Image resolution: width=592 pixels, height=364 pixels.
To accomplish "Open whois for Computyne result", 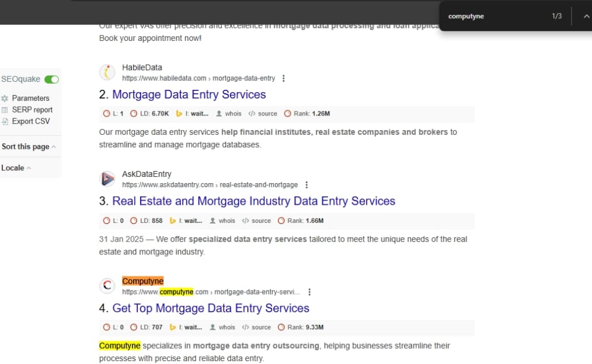I will tap(223, 328).
